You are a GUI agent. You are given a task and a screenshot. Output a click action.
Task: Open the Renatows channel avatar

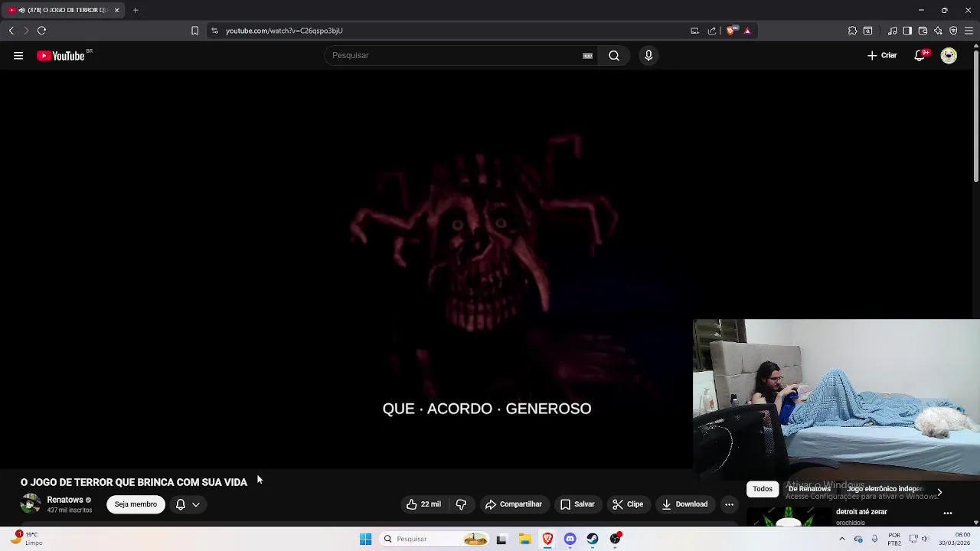click(x=31, y=504)
